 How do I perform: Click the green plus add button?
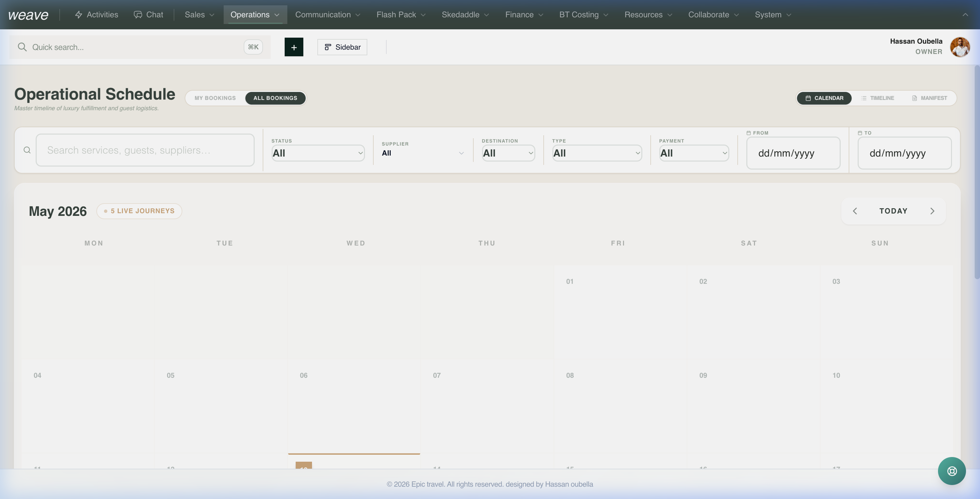click(x=294, y=47)
